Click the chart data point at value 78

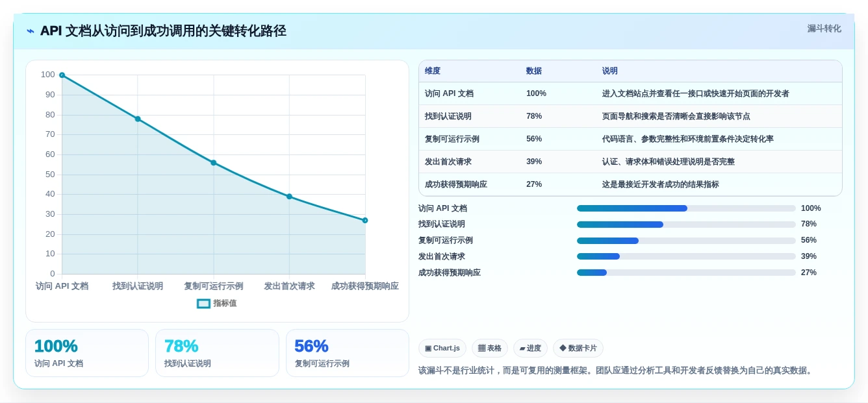pos(138,119)
